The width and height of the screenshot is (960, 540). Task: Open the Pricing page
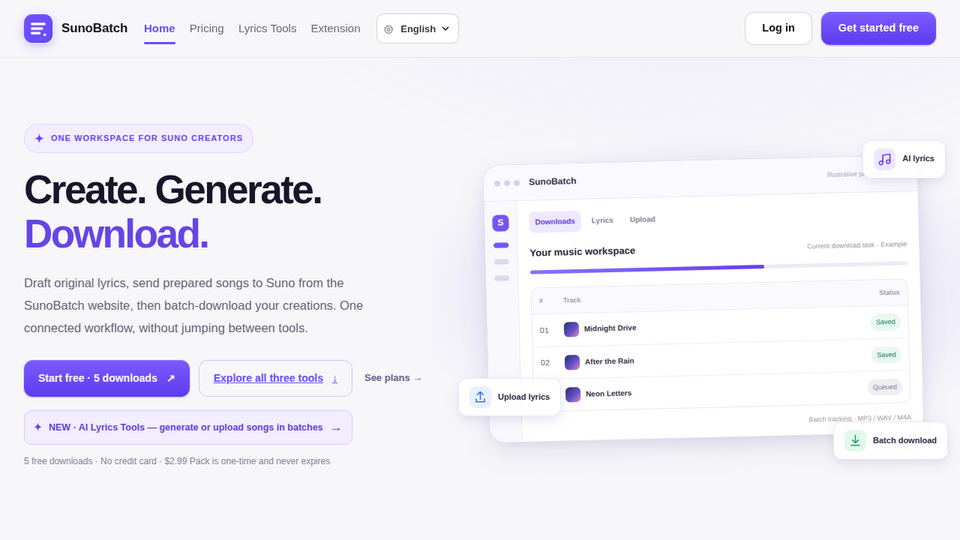click(206, 29)
